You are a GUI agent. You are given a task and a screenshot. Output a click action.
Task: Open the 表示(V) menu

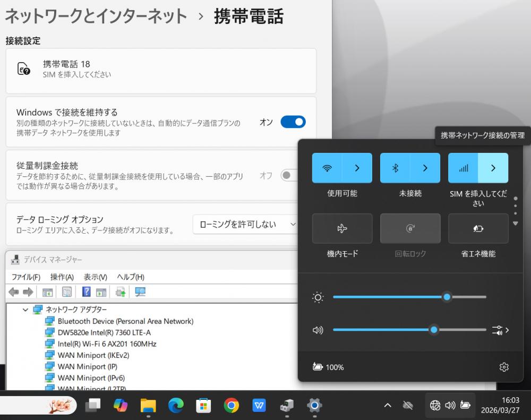click(95, 277)
